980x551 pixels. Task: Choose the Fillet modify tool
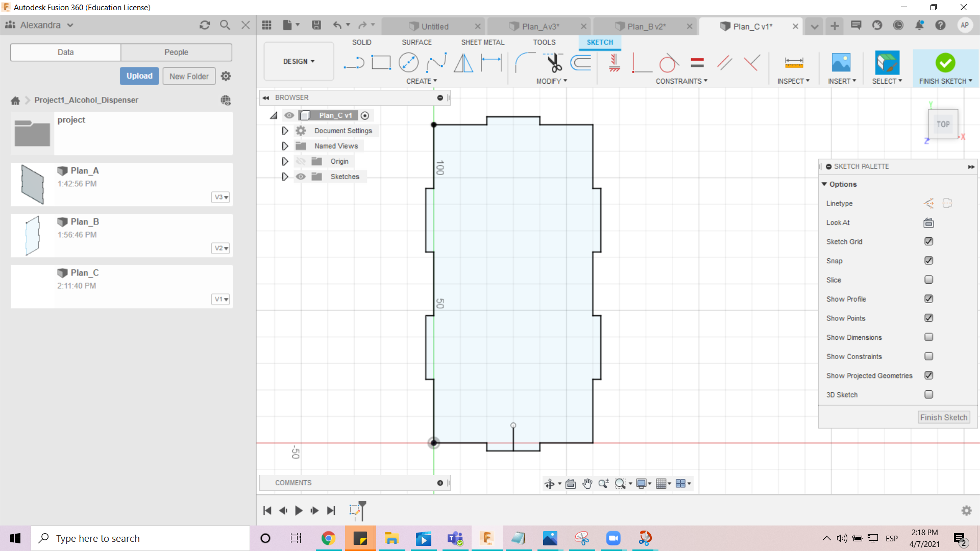tap(525, 63)
